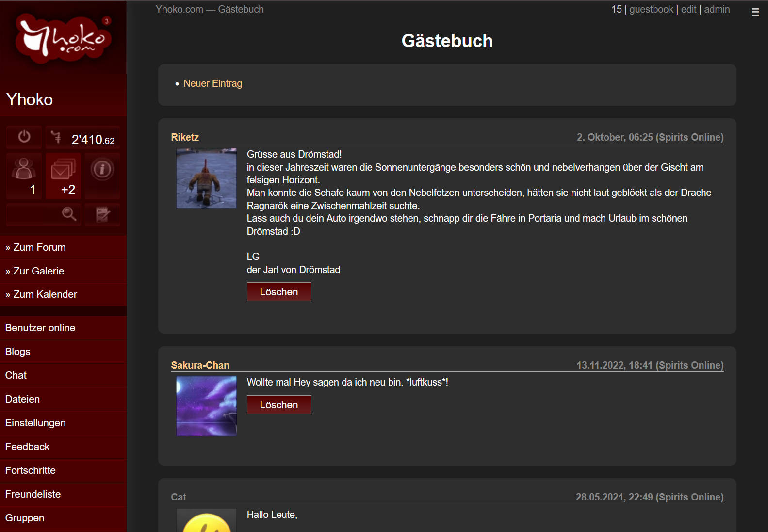
Task: Click the admin link at top
Action: point(717,9)
